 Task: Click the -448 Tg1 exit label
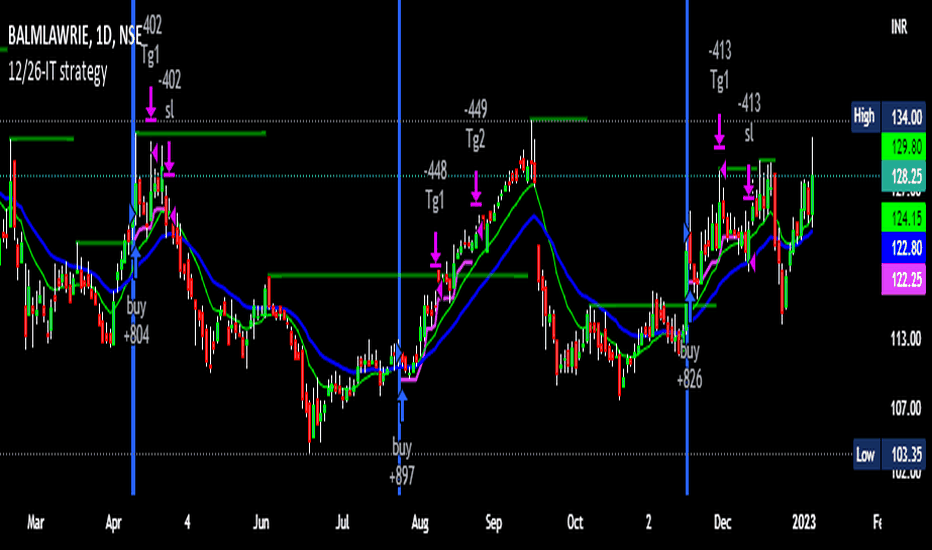[435, 186]
